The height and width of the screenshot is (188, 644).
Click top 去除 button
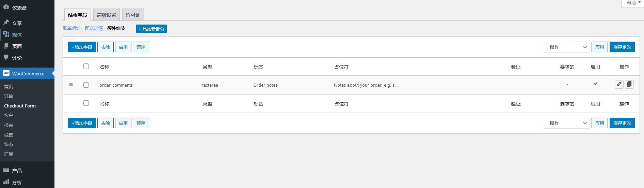tap(106, 47)
